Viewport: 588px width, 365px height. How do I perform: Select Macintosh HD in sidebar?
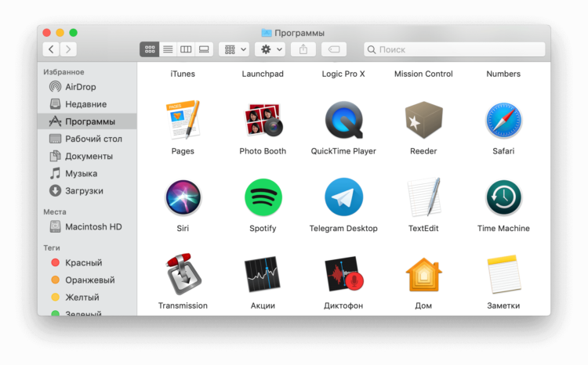pos(87,226)
